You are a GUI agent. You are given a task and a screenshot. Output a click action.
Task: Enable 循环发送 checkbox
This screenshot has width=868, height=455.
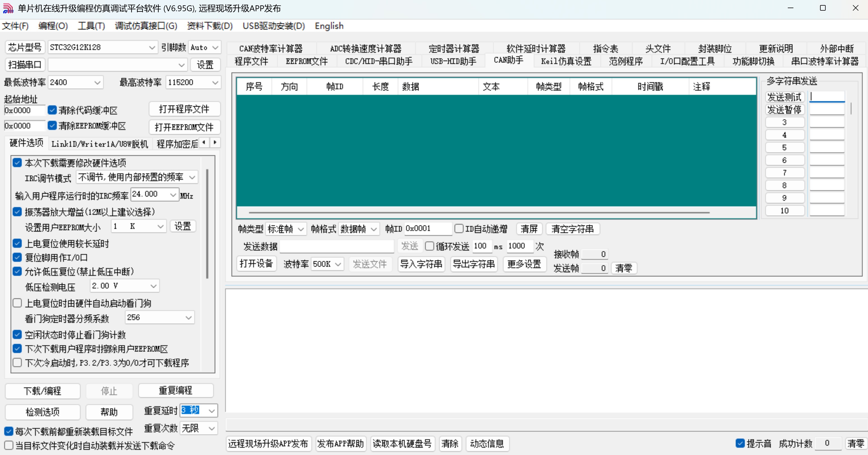click(429, 246)
